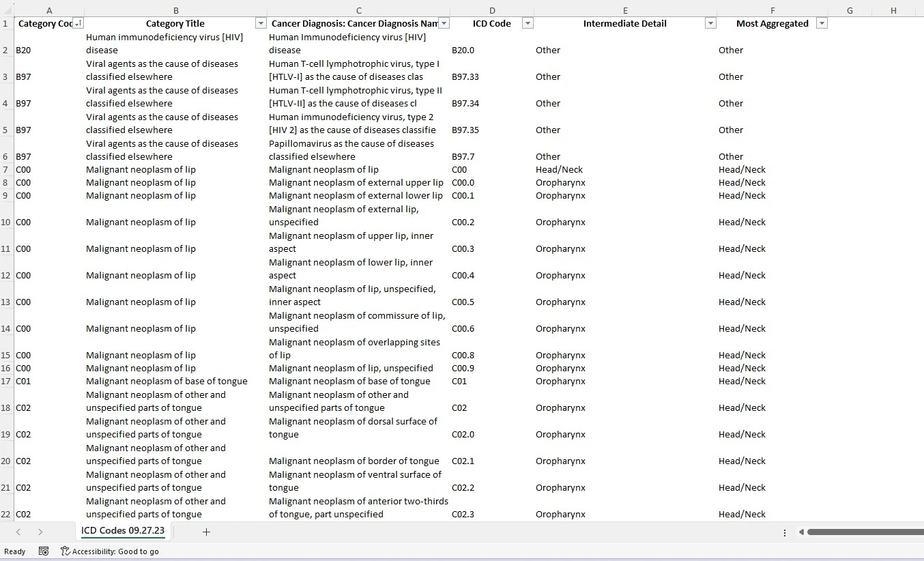Click the Intermediate Detail header cell
This screenshot has width=924, height=561.
625,23
